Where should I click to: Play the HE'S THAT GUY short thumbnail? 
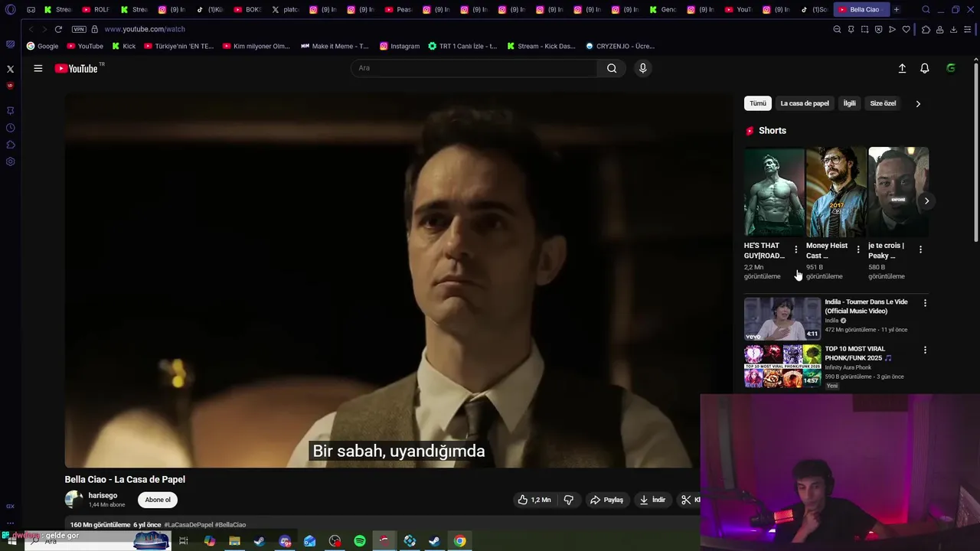point(774,192)
